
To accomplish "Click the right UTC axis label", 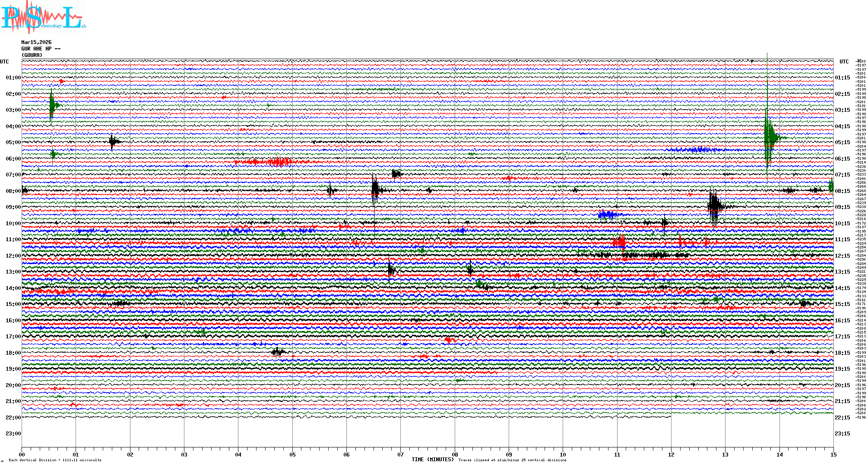I will [844, 62].
